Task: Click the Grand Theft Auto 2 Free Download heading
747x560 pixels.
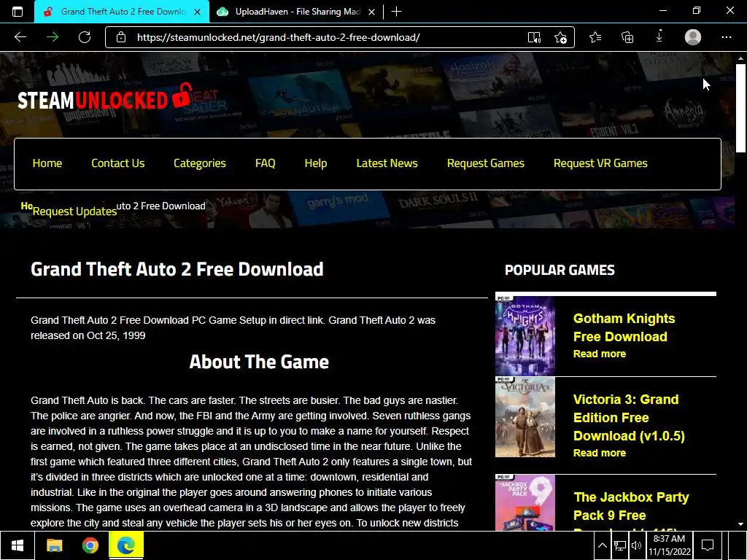Action: coord(177,269)
